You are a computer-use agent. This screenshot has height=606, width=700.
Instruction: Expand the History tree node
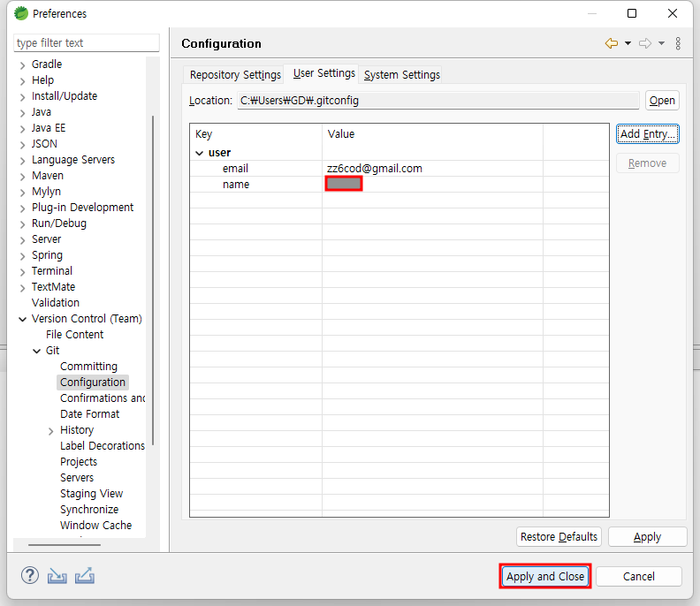point(51,431)
